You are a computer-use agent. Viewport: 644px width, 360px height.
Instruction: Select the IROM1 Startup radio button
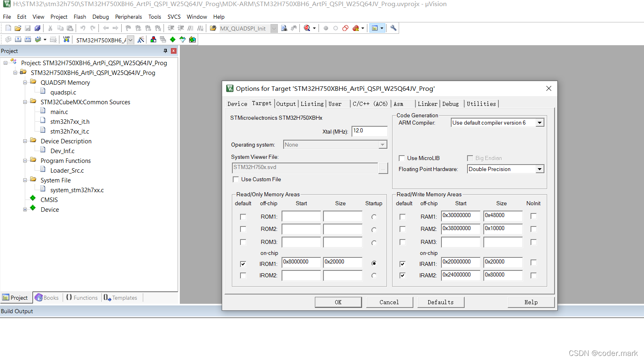pyautogui.click(x=374, y=263)
